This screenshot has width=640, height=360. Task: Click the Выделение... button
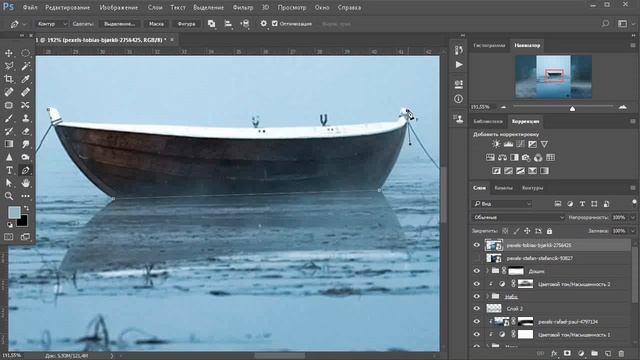pyautogui.click(x=119, y=24)
